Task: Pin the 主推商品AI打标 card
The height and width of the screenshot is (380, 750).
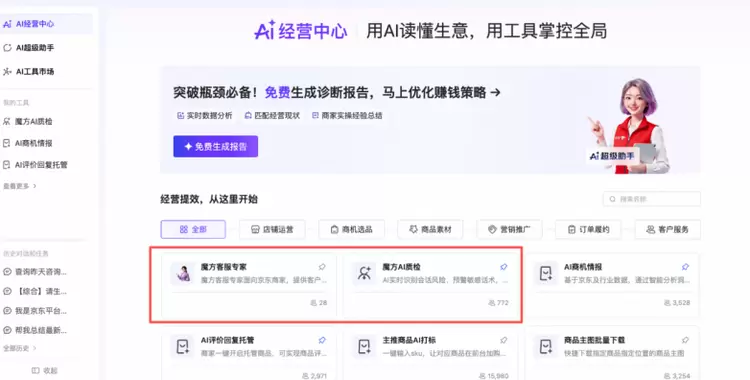Action: (504, 340)
